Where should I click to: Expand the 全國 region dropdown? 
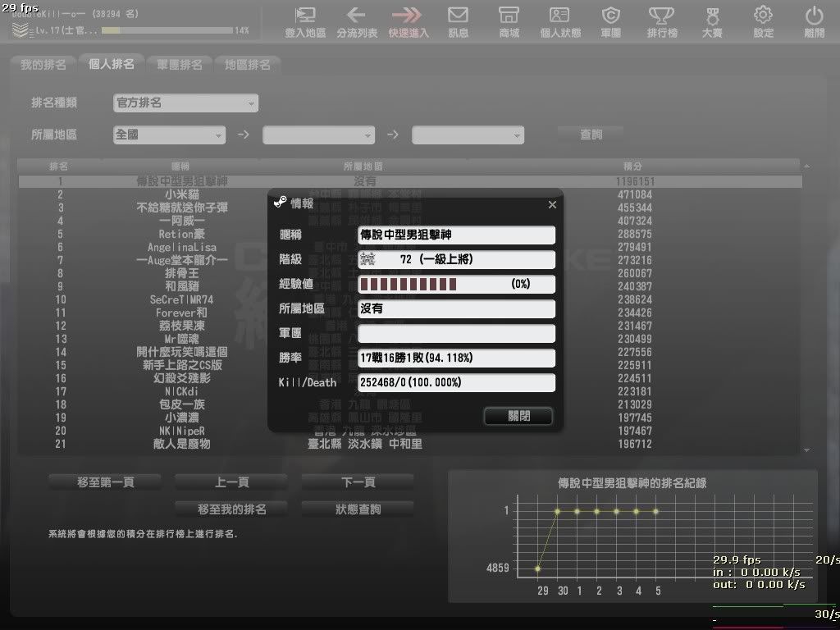(x=169, y=135)
